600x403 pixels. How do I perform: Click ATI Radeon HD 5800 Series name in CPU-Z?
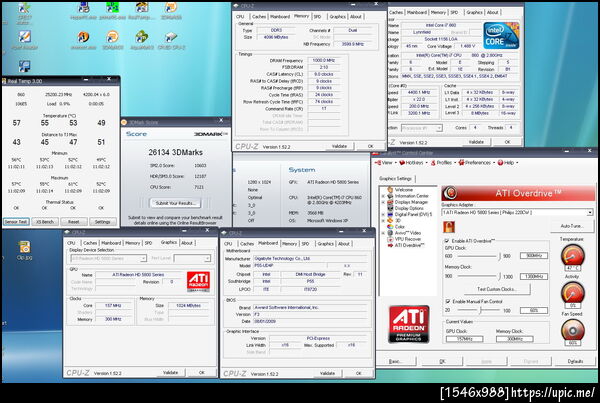point(138,274)
